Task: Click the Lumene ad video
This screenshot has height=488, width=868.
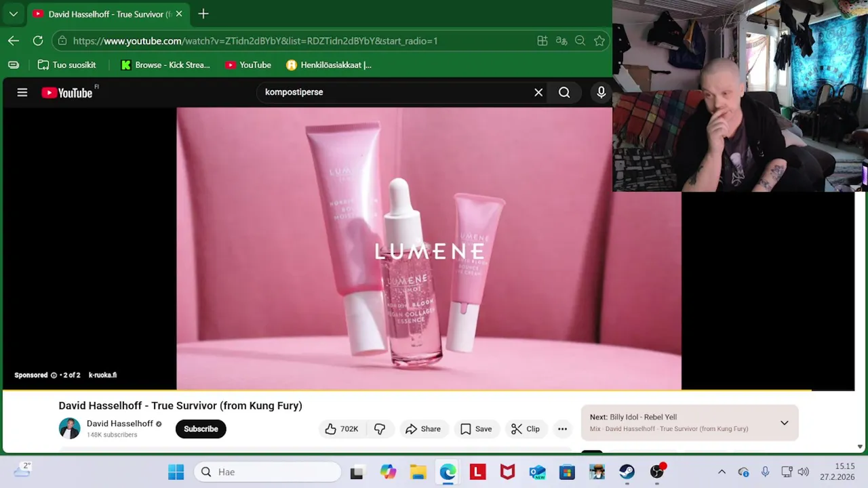Action: pyautogui.click(x=429, y=249)
